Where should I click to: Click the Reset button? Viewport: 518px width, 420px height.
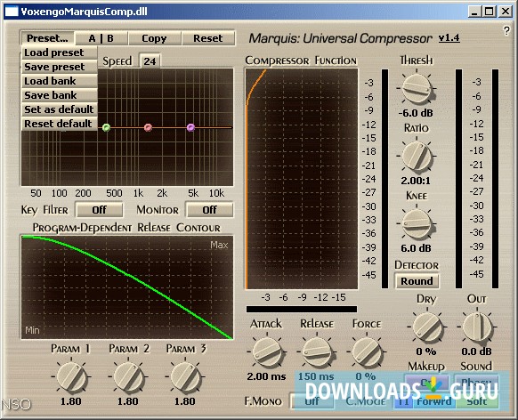pyautogui.click(x=208, y=38)
